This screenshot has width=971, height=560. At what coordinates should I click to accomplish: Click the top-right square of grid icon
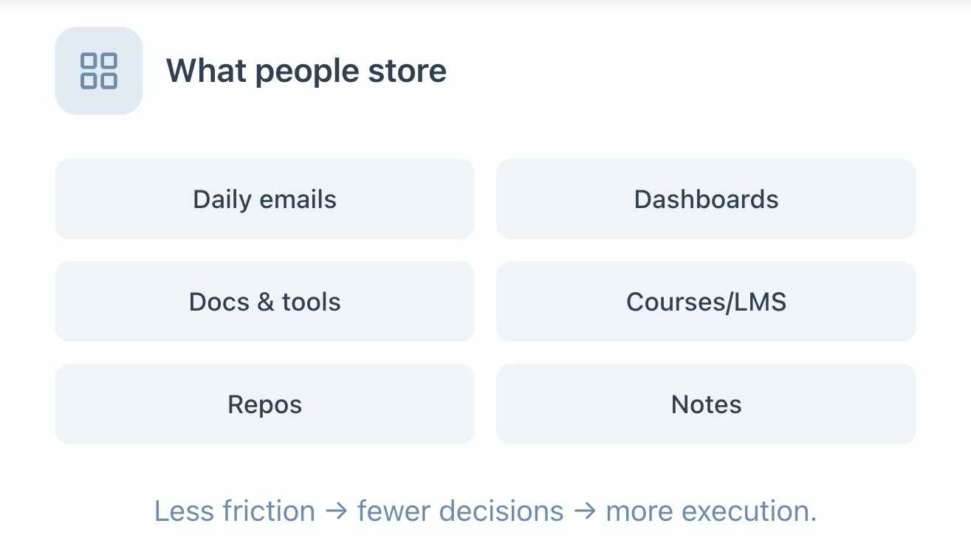[x=109, y=61]
